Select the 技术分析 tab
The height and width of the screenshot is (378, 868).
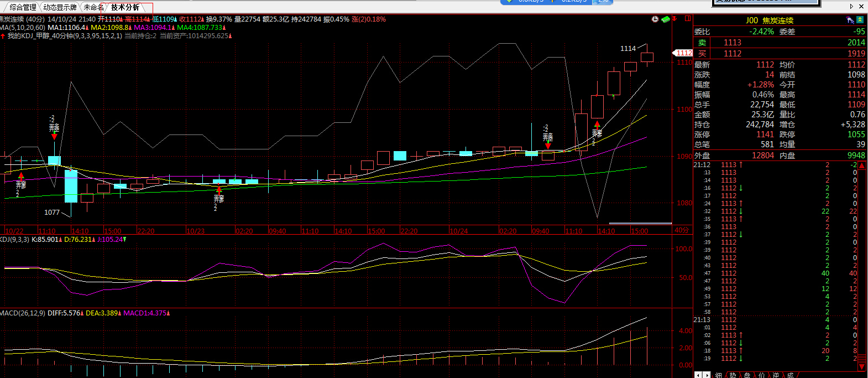pyautogui.click(x=125, y=7)
